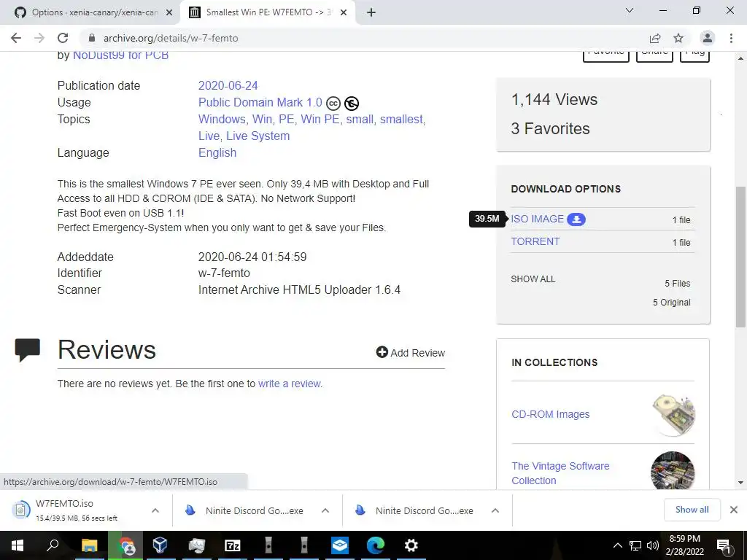Click the Chrome taskbar icon
Screen dimensions: 747x560
coord(126,545)
